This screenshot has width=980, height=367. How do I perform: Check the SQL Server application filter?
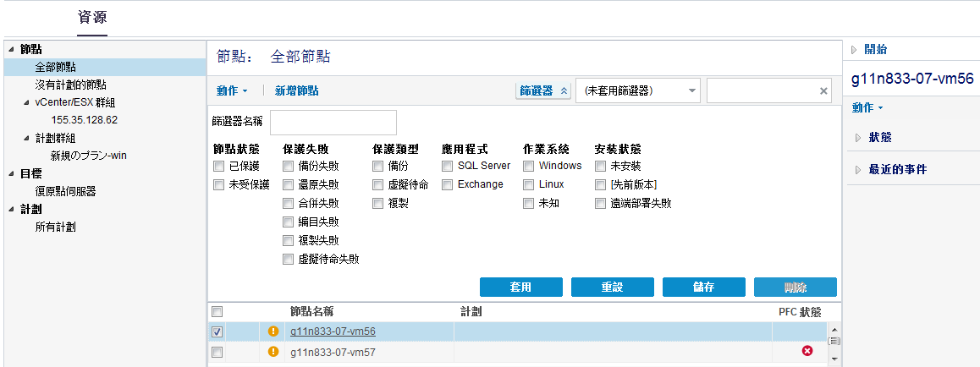pyautogui.click(x=448, y=166)
